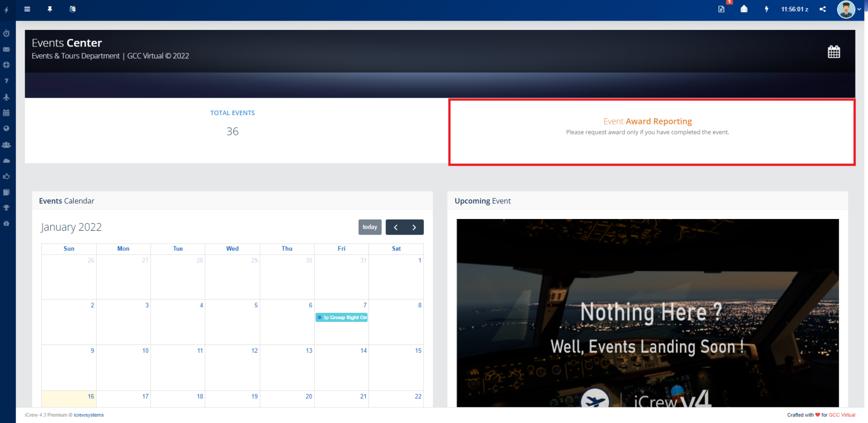Open the book documents icon in sidebar

[x=6, y=192]
